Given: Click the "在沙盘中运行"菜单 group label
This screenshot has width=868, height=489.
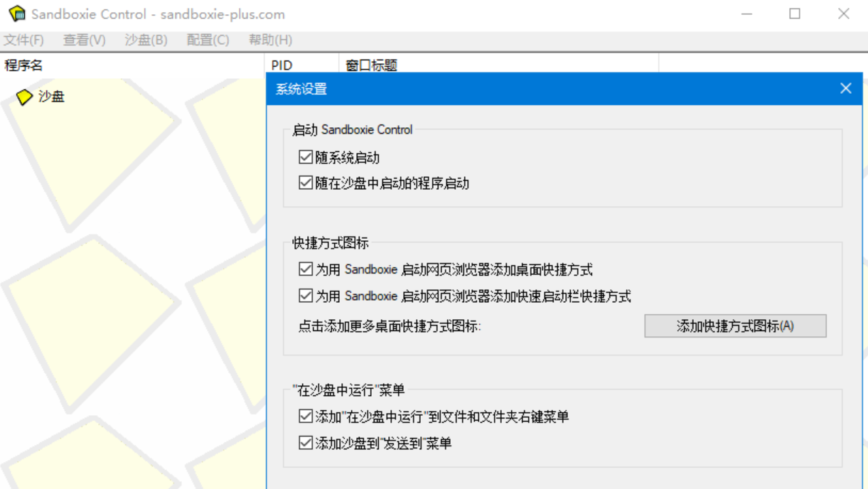Looking at the screenshot, I should point(349,389).
